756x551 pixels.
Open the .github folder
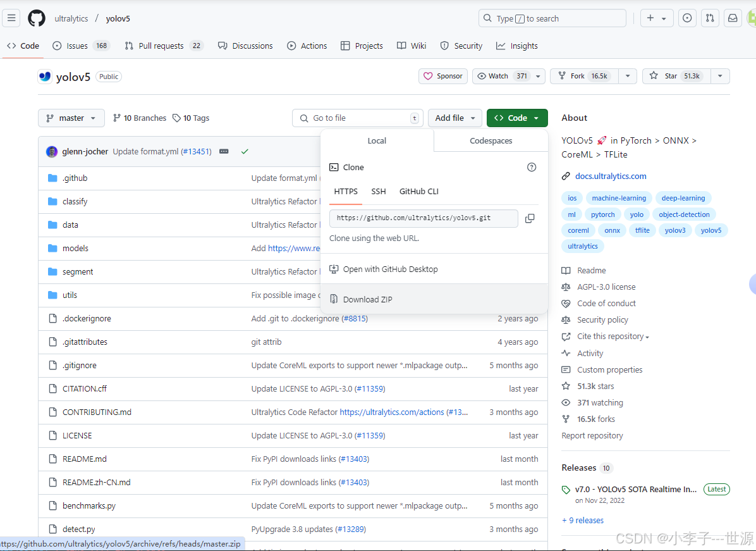click(75, 178)
